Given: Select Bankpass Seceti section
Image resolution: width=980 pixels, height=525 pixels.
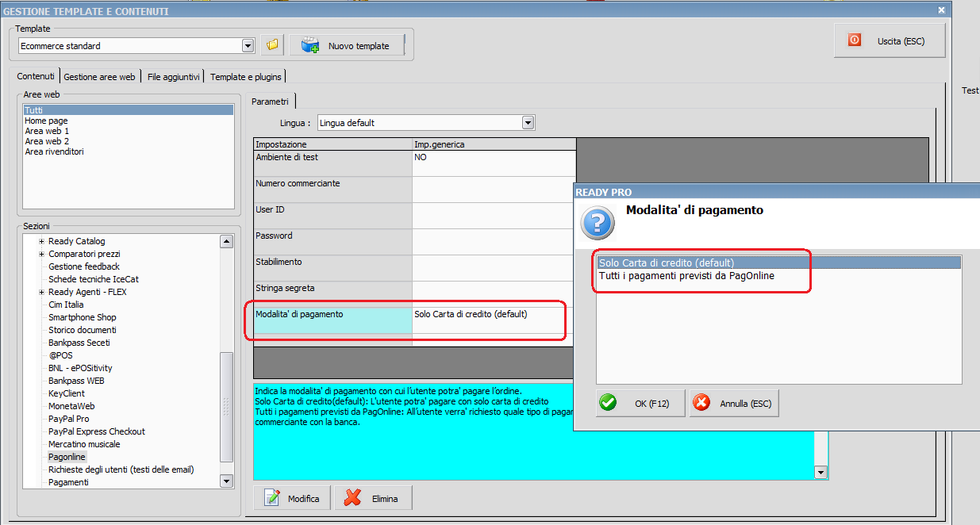Looking at the screenshot, I should pos(79,343).
